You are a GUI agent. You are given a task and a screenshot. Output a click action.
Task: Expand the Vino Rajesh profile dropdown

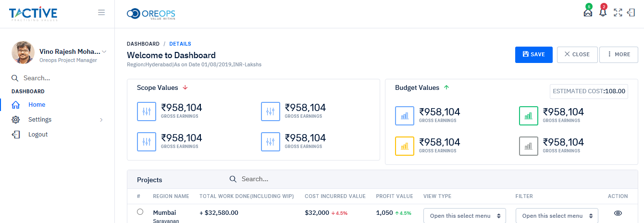click(x=104, y=51)
